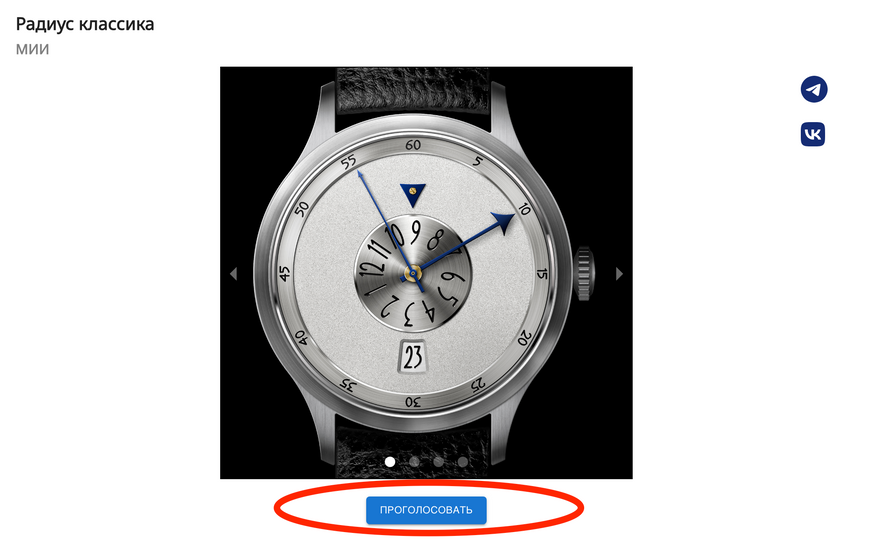Click the МИИ subtitle text

(x=32, y=49)
